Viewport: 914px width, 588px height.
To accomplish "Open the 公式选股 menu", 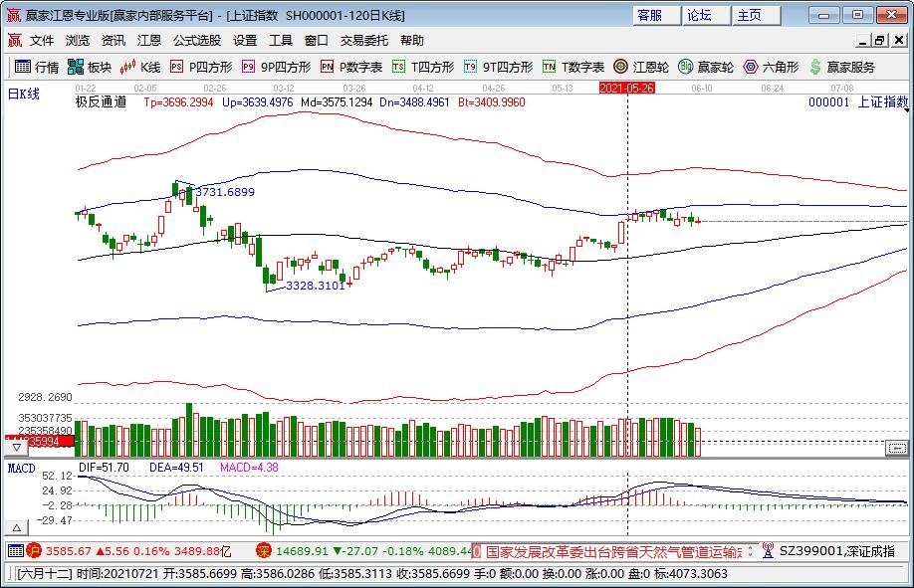I will click(x=197, y=41).
